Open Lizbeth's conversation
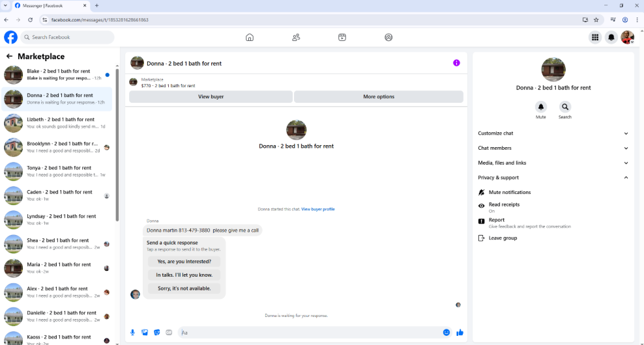This screenshot has height=345, width=644. click(x=57, y=123)
